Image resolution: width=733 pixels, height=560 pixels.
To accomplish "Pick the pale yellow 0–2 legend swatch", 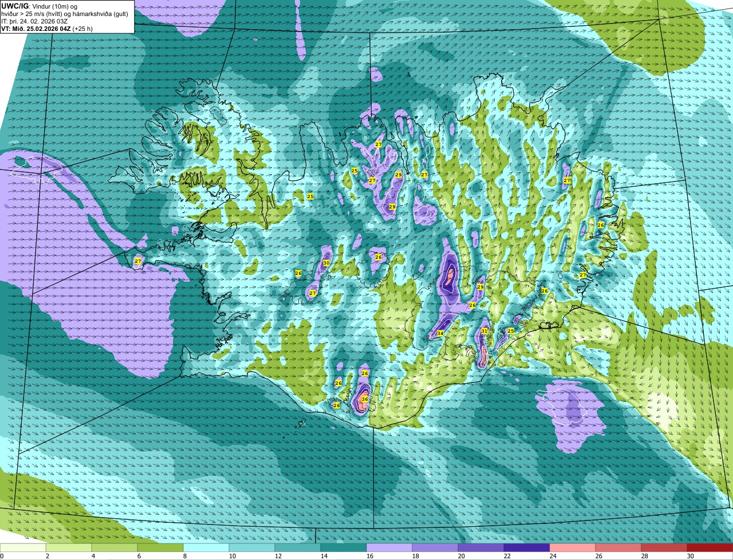I will [x=23, y=547].
